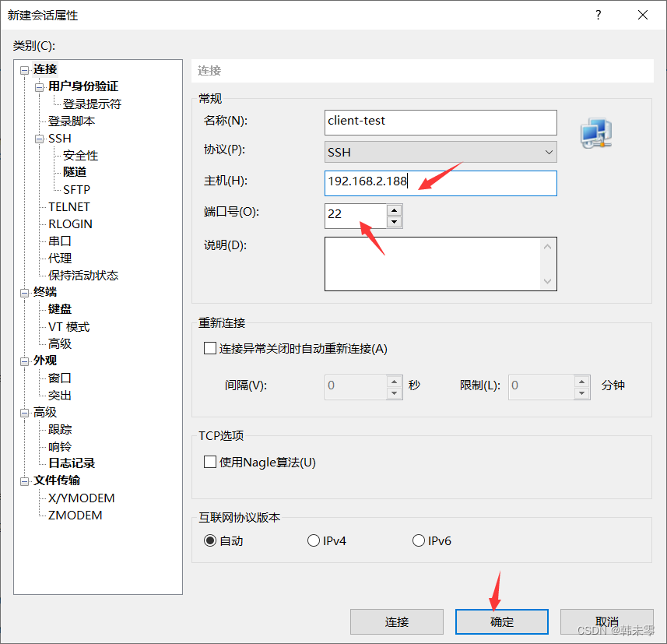667x644 pixels.
Task: Select ZMODEM in the tree
Action: (75, 516)
